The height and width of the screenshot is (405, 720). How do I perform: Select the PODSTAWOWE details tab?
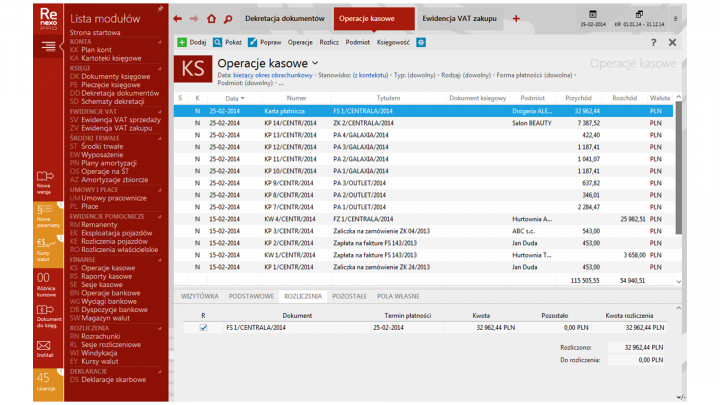pyautogui.click(x=251, y=297)
